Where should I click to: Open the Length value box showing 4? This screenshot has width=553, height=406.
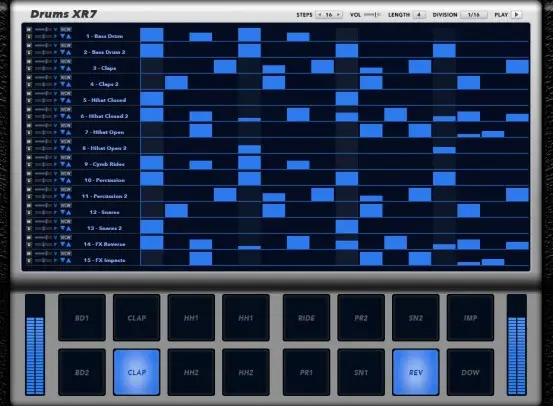419,15
